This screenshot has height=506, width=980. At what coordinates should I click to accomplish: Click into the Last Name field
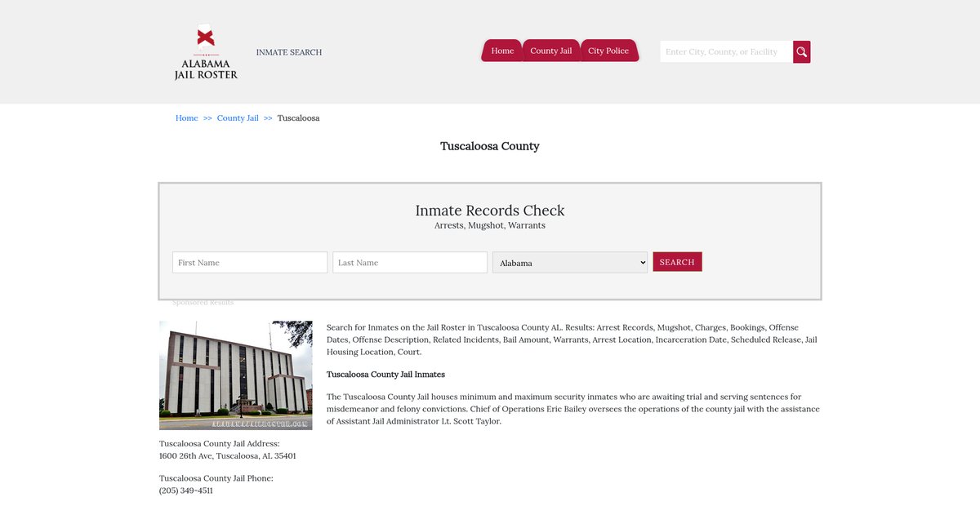[x=410, y=263]
